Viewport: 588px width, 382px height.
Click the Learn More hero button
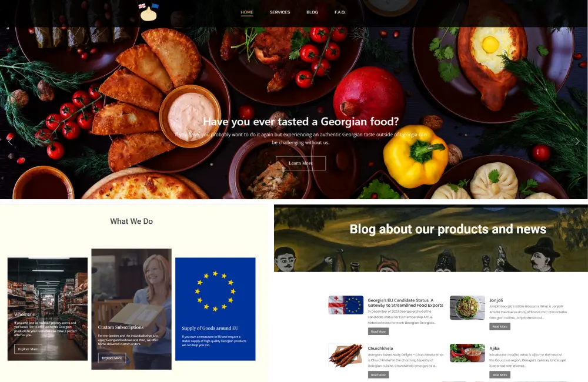300,163
